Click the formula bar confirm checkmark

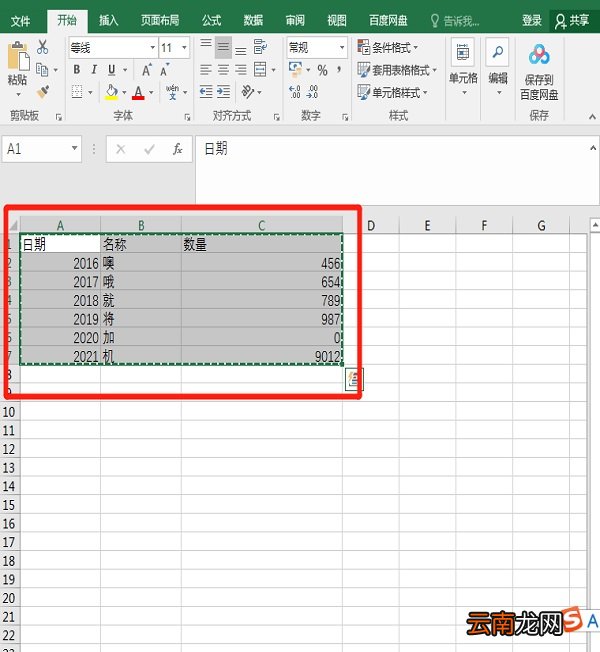point(149,149)
